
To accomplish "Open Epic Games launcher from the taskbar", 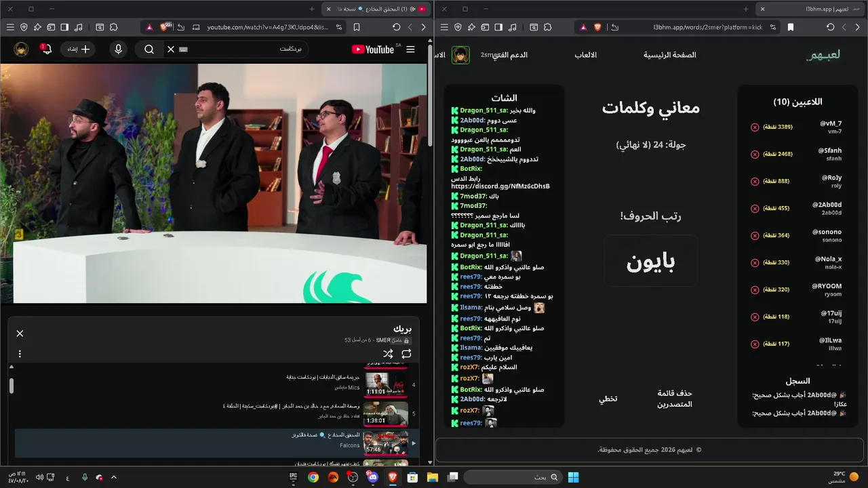I will click(294, 477).
